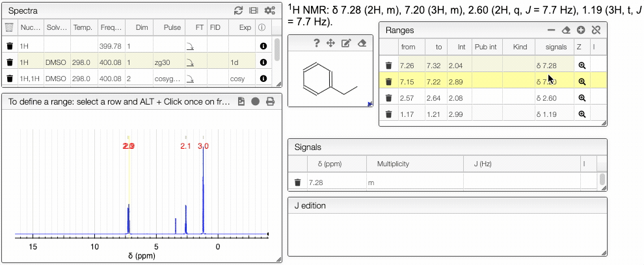Show info for the 399.78 spectrum
This screenshot has width=644, height=265.
pyautogui.click(x=263, y=46)
